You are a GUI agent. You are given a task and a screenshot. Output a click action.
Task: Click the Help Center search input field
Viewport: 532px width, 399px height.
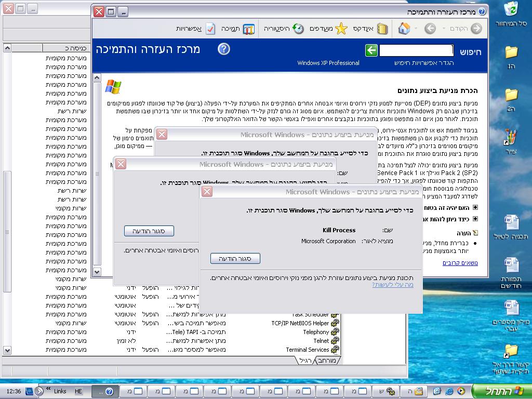click(x=416, y=50)
